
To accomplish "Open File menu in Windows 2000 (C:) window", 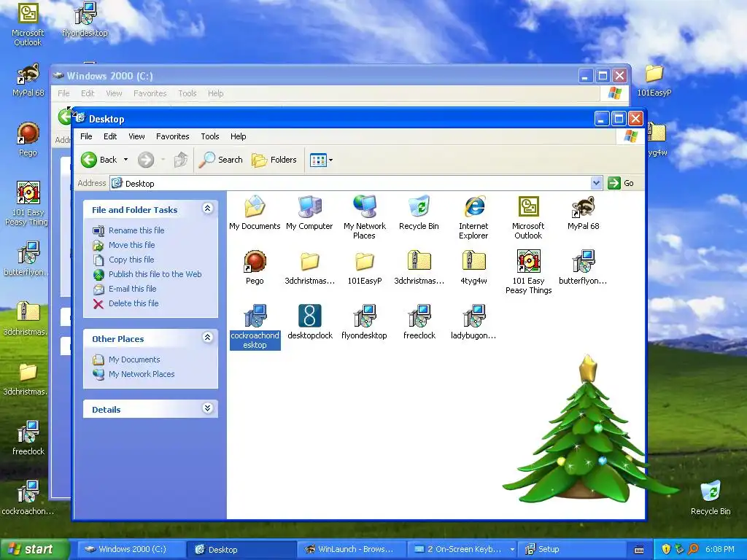I will [x=63, y=93].
